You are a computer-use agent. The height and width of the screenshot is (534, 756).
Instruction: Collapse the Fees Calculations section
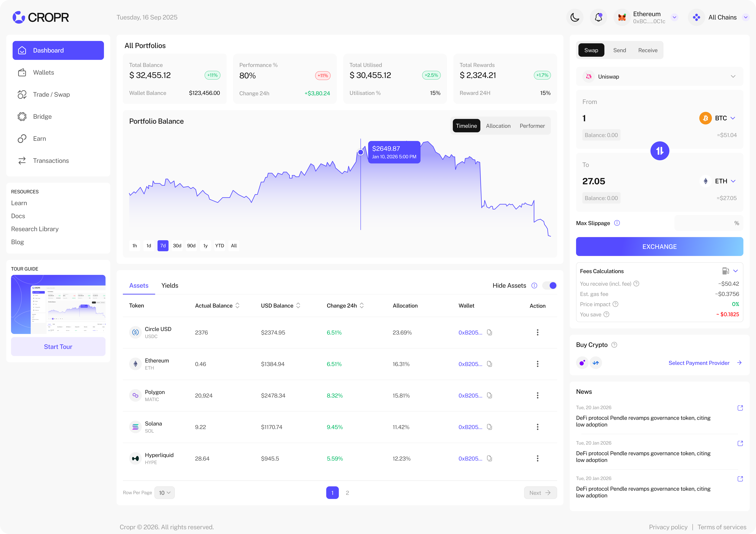pyautogui.click(x=736, y=271)
